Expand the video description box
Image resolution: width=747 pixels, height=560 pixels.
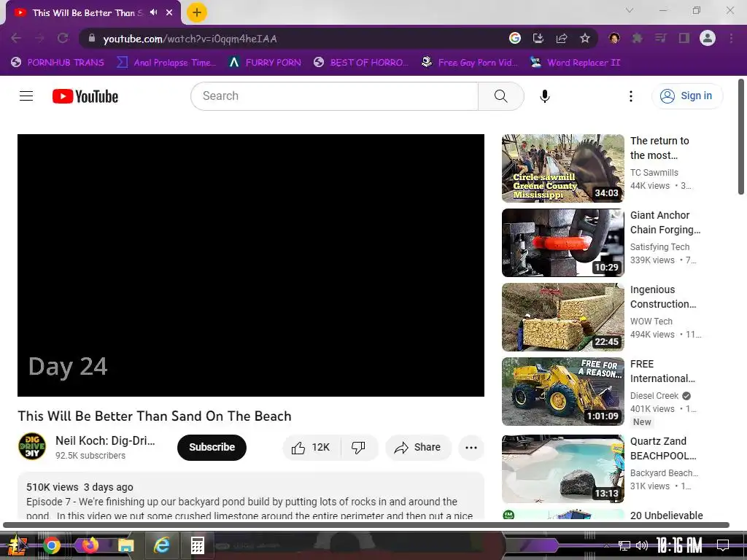coord(251,496)
